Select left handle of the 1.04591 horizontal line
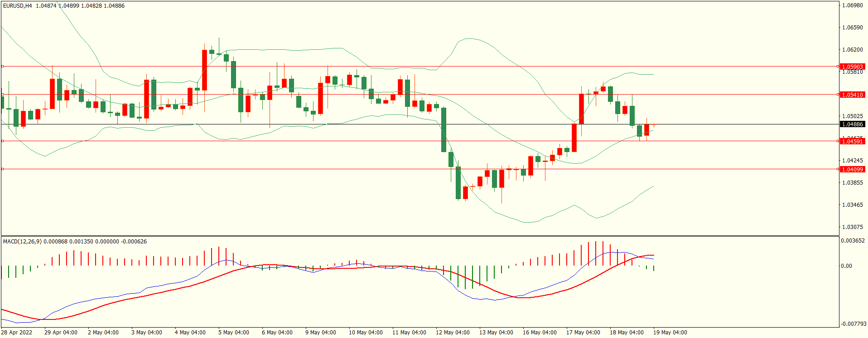 (x=2, y=141)
